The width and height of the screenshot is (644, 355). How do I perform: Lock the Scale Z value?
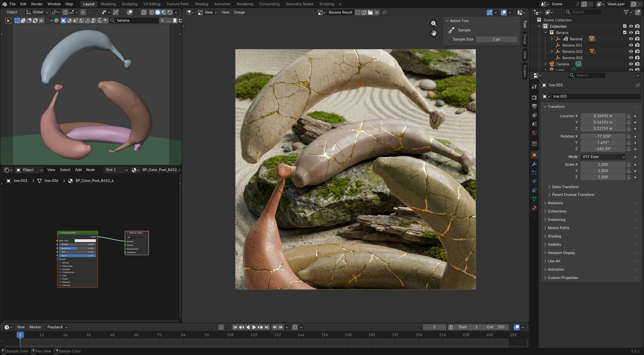point(629,177)
